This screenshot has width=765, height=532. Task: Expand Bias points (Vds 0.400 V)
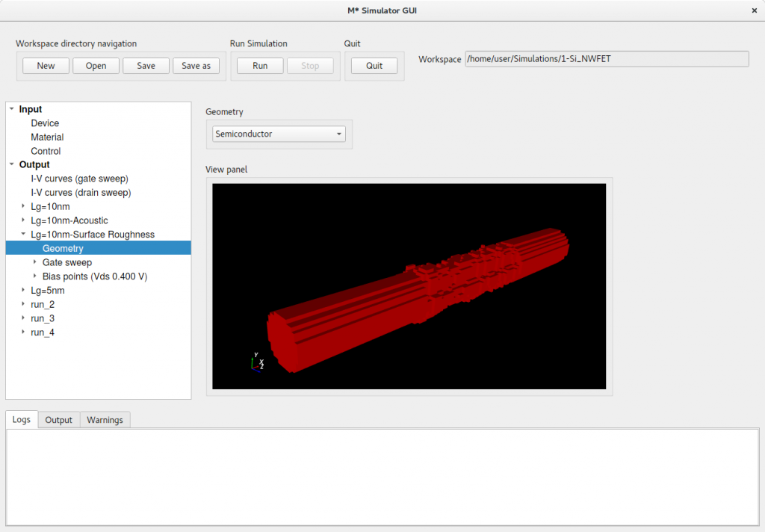(x=34, y=276)
